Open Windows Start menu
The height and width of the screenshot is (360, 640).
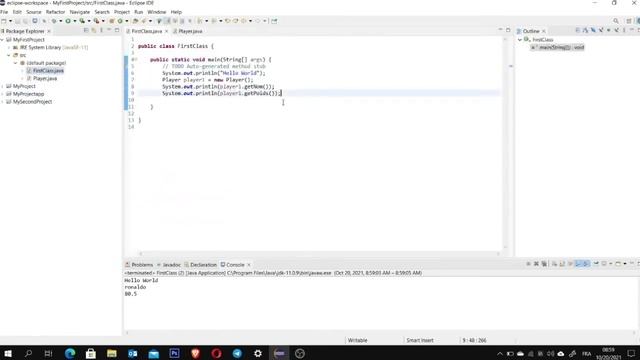7,353
